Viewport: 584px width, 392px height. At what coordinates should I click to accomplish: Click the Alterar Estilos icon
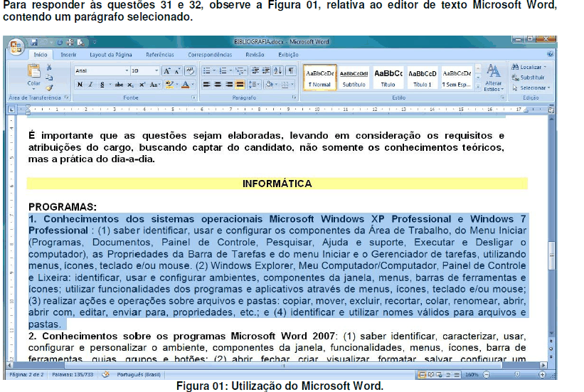pyautogui.click(x=493, y=78)
